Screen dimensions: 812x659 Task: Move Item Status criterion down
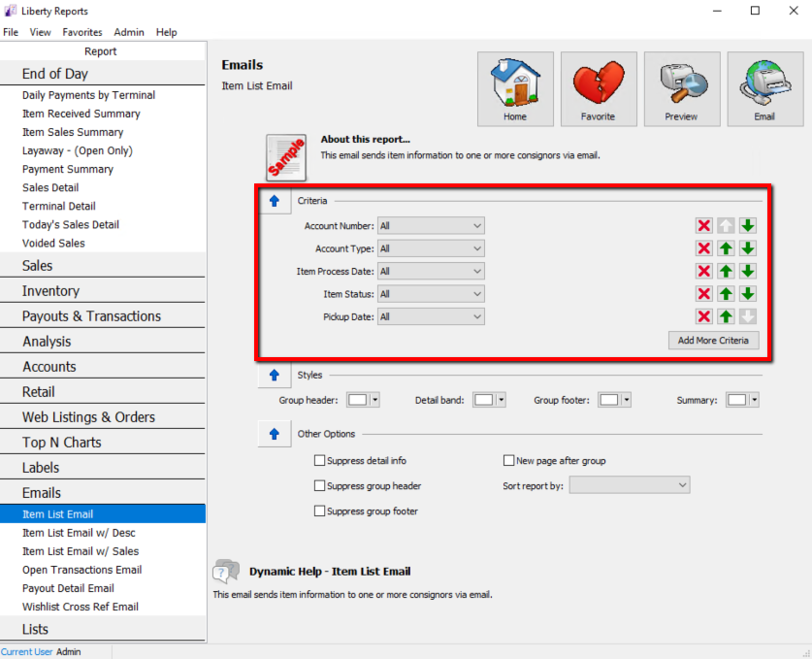point(747,294)
